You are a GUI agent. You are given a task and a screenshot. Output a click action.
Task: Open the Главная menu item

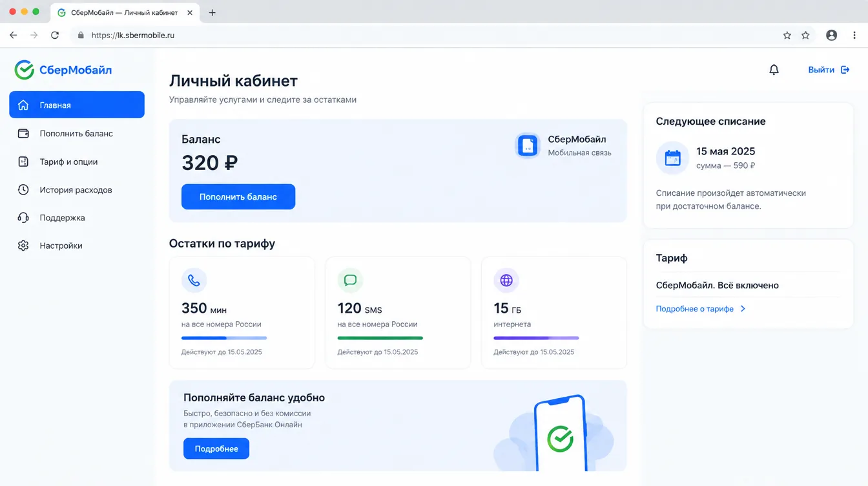pos(77,105)
